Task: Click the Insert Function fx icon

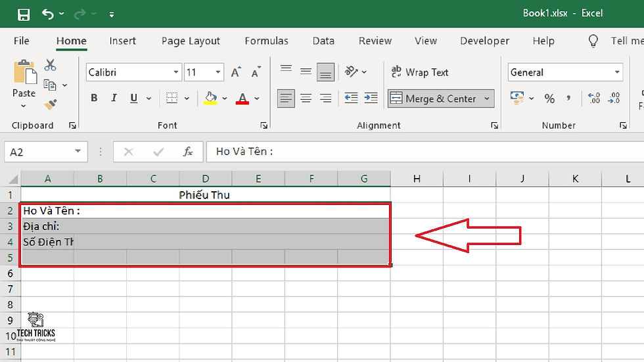Action: coord(188,152)
